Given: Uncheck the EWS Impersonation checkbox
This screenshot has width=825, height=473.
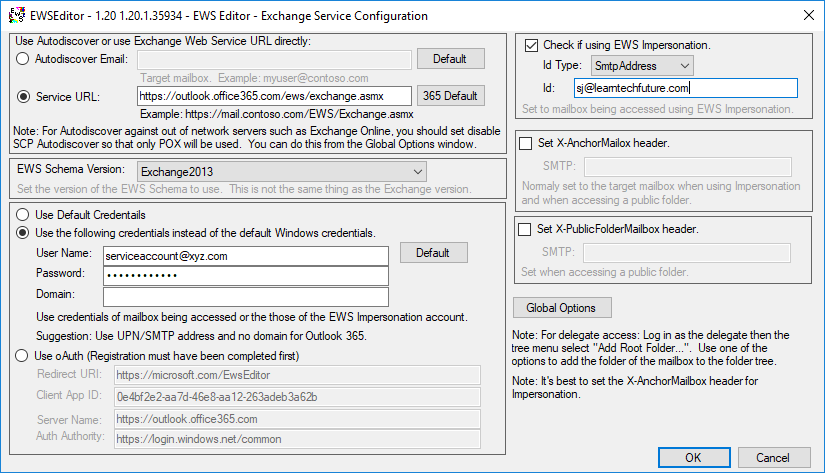Looking at the screenshot, I should 531,46.
